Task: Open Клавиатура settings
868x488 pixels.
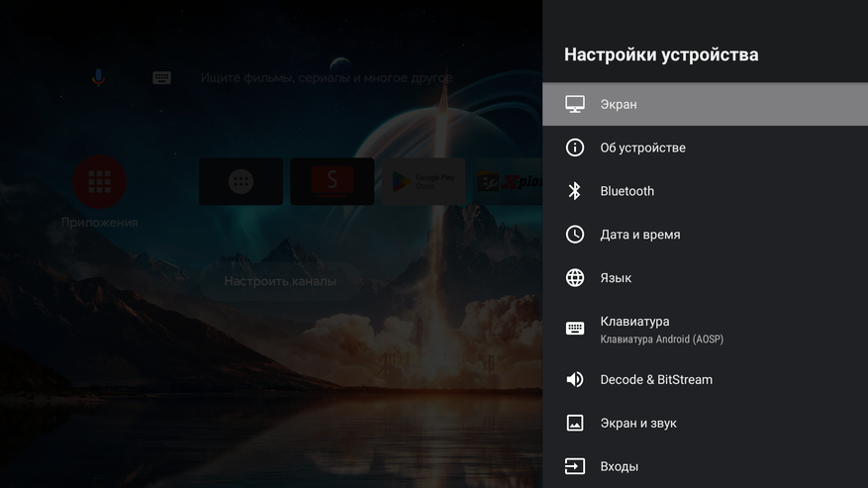Action: coord(705,329)
